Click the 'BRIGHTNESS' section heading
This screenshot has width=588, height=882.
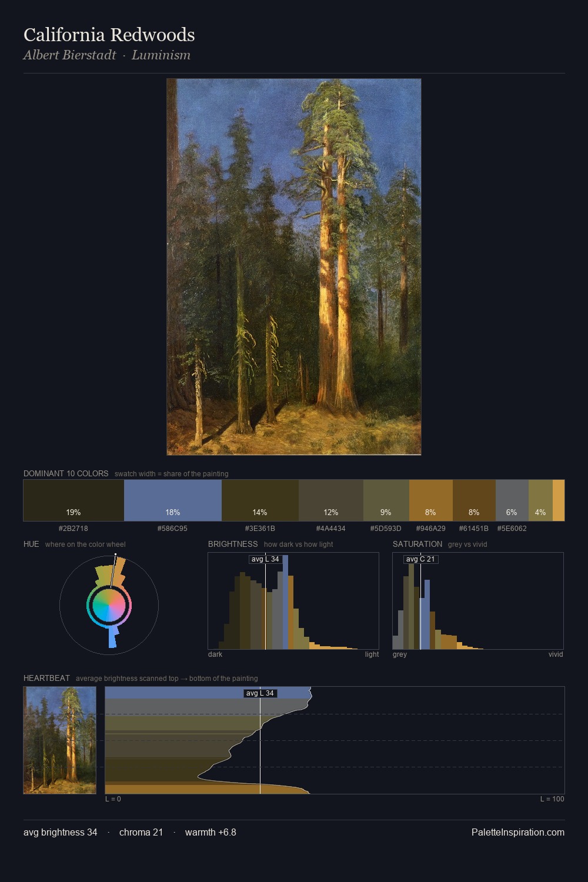233,544
